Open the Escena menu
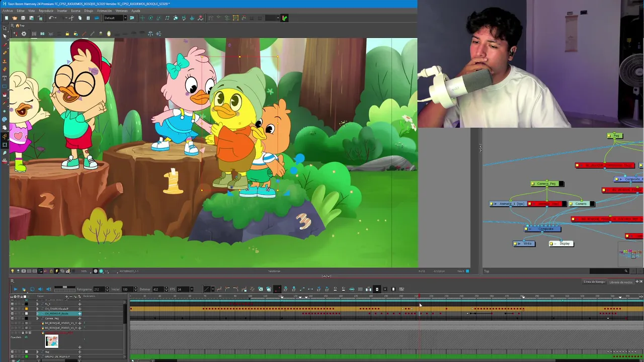The image size is (644, 362). tap(75, 11)
